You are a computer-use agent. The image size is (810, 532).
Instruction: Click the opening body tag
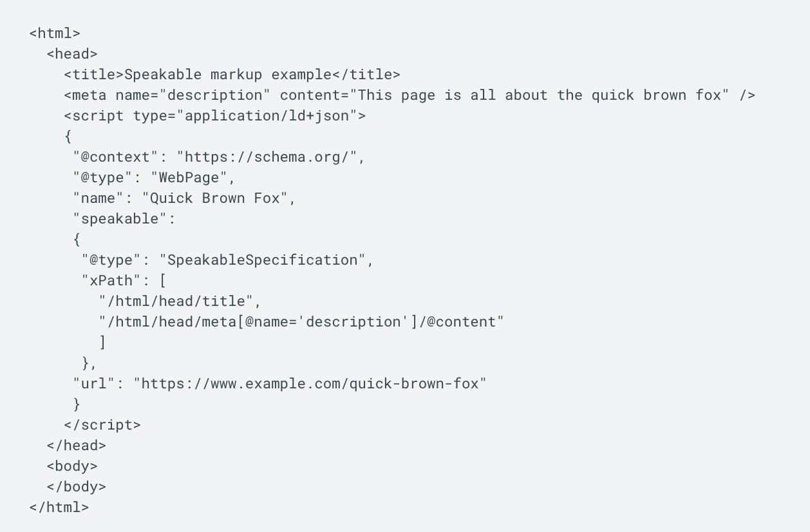72,466
